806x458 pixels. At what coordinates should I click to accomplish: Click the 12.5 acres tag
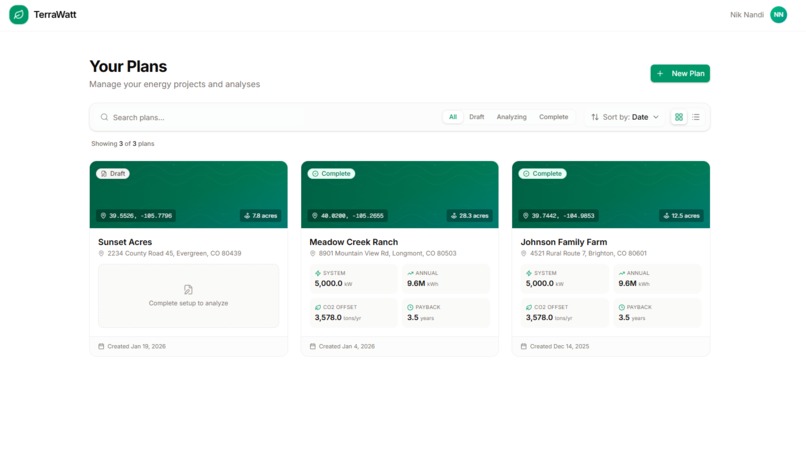pyautogui.click(x=682, y=216)
